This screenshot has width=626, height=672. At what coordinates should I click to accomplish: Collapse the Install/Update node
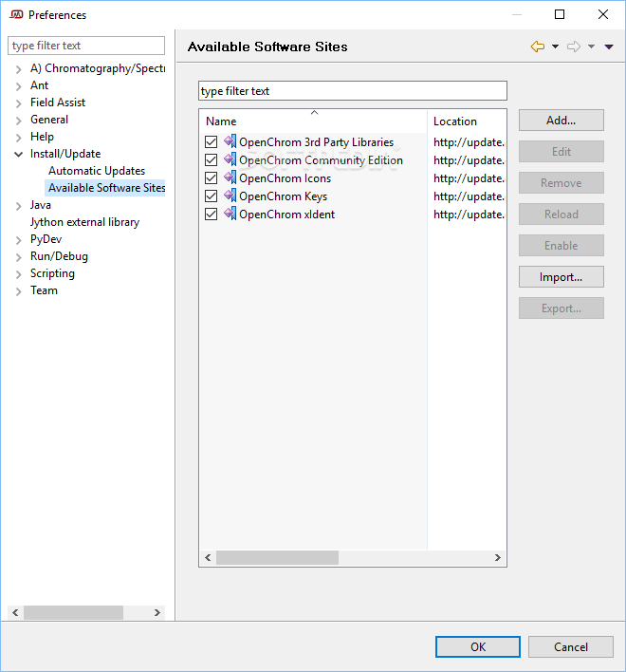tap(18, 154)
